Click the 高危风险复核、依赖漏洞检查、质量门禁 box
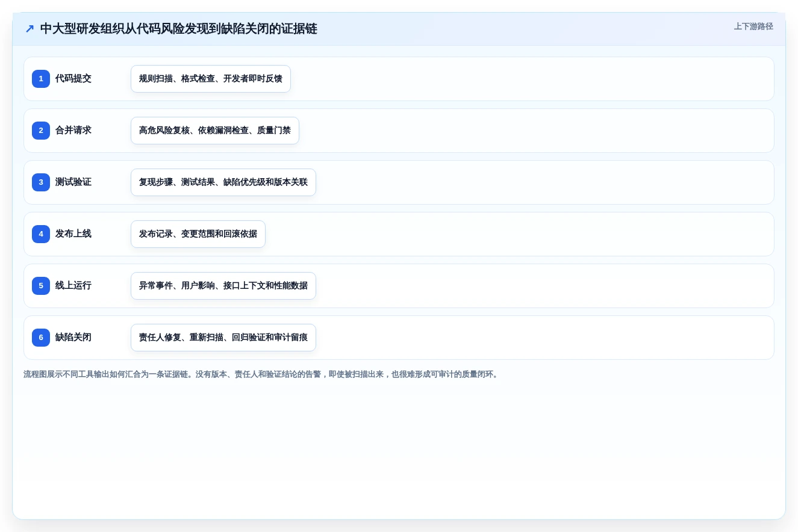The image size is (798, 532). [x=215, y=131]
